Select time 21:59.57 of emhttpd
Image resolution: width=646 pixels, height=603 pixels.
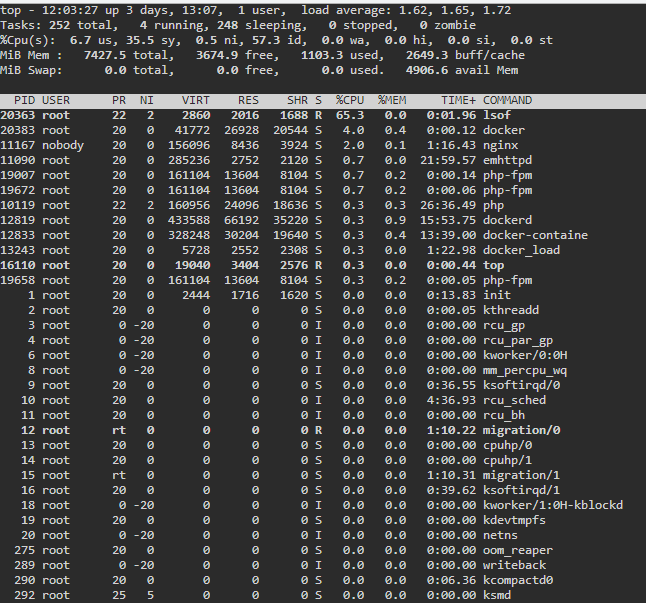448,160
